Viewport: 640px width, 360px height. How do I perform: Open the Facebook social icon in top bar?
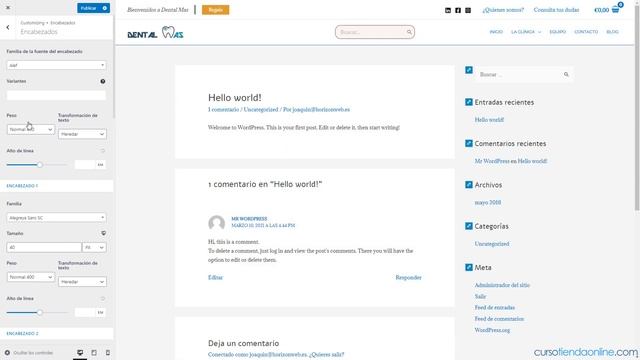(x=458, y=10)
